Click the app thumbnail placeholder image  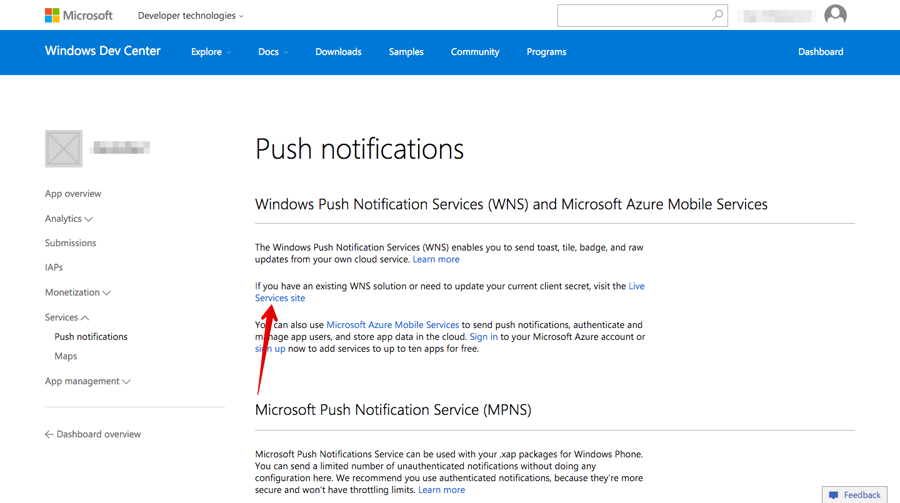tap(64, 149)
